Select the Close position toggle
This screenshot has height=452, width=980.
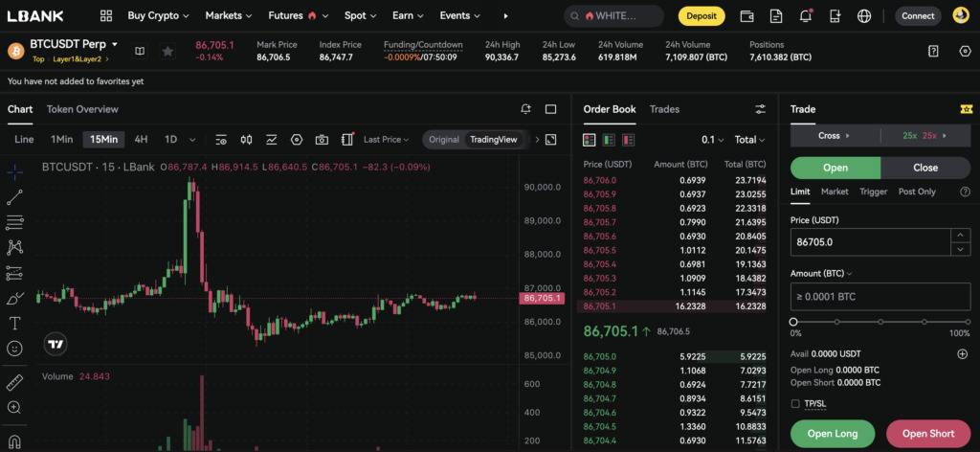click(925, 168)
